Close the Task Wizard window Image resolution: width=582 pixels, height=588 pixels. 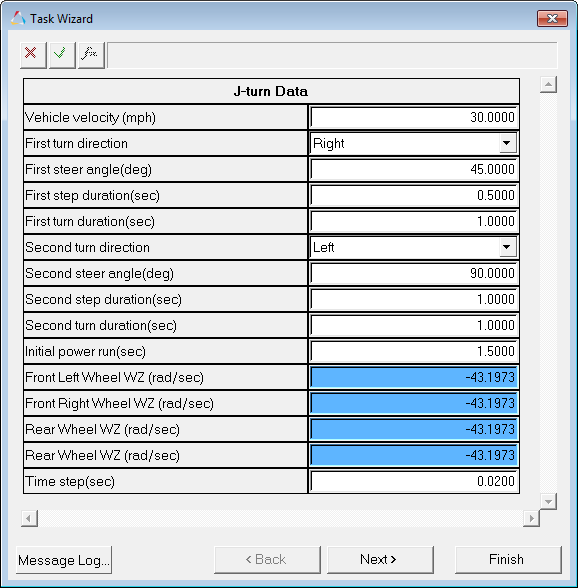552,19
